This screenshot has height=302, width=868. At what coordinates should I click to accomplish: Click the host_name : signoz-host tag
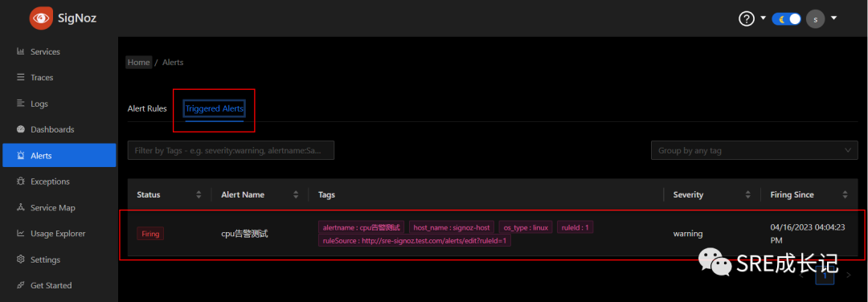pyautogui.click(x=452, y=227)
